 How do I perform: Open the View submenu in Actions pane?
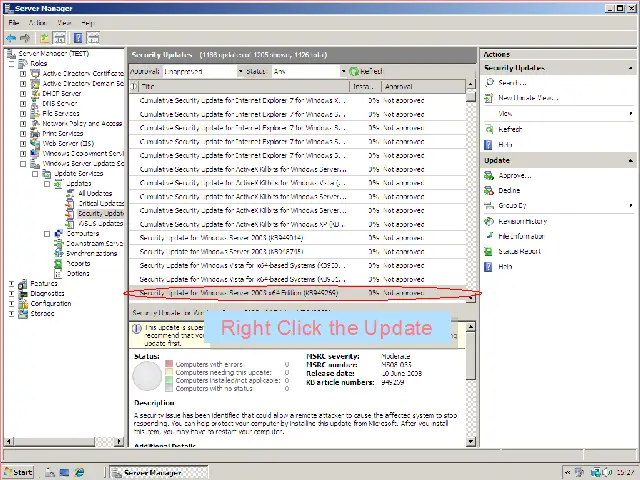click(558, 113)
